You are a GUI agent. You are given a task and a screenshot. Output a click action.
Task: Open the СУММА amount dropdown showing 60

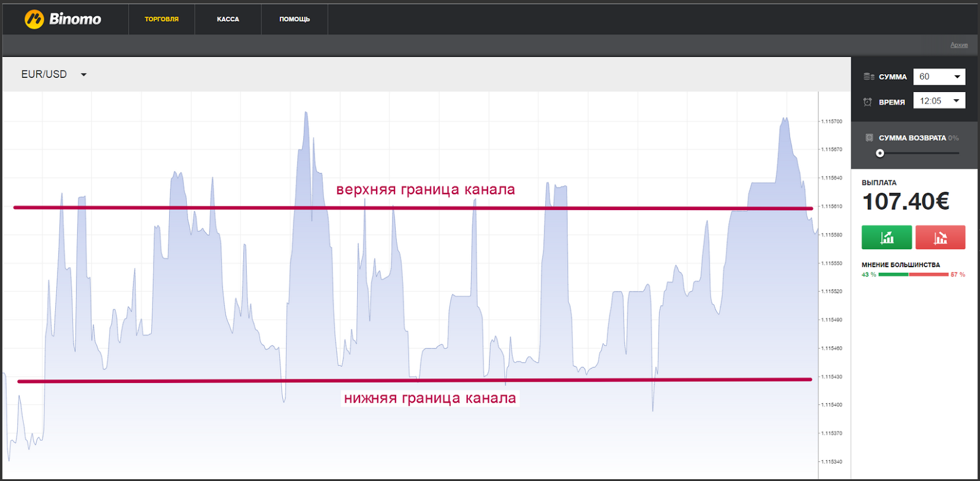tap(939, 77)
